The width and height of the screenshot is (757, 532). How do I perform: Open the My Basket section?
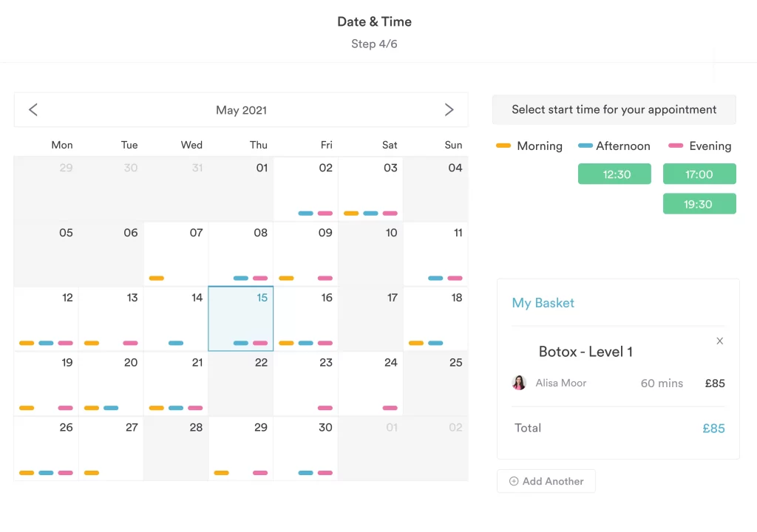pos(543,303)
